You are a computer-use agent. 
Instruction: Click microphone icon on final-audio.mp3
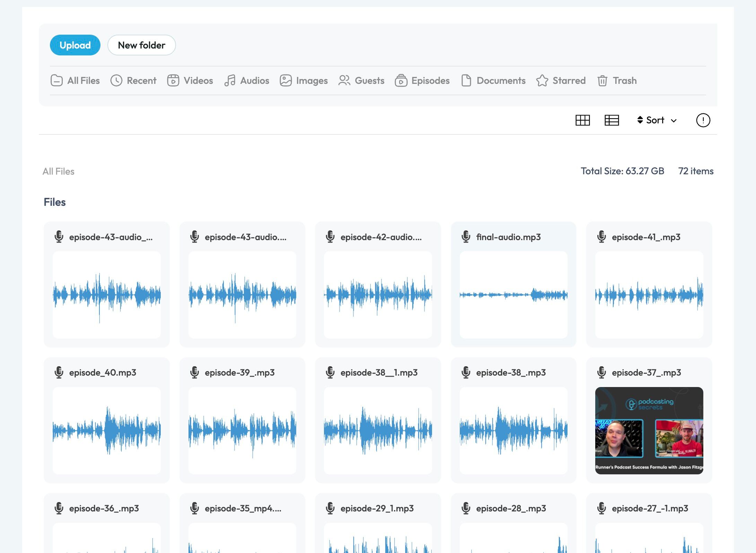(x=466, y=237)
